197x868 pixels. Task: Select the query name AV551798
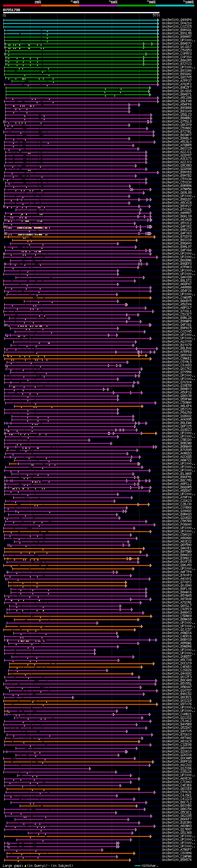[x=11, y=10]
